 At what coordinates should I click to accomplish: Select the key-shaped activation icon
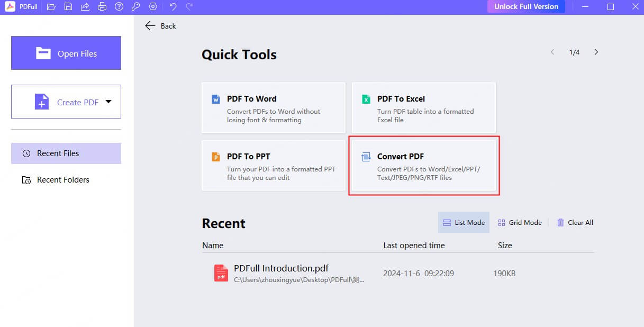136,7
